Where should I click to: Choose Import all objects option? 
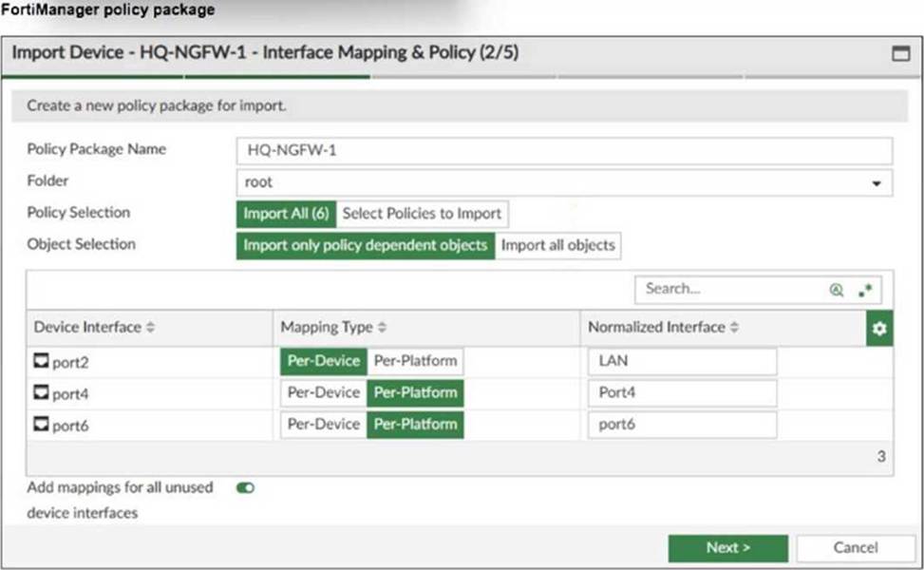[557, 245]
